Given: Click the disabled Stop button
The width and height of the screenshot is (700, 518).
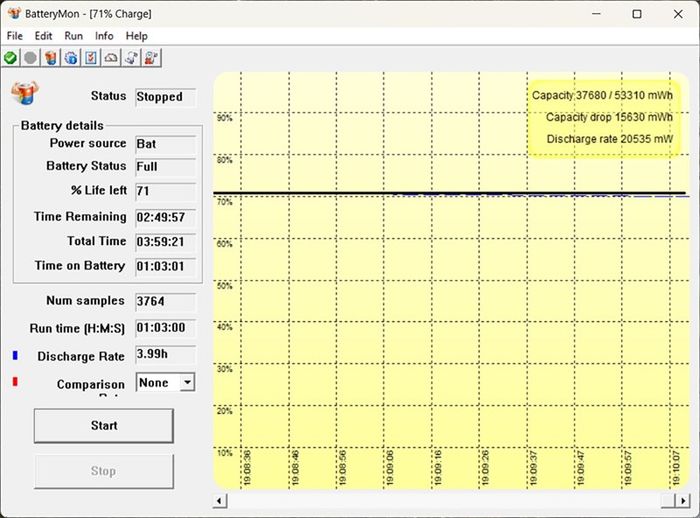Looking at the screenshot, I should click(x=104, y=471).
